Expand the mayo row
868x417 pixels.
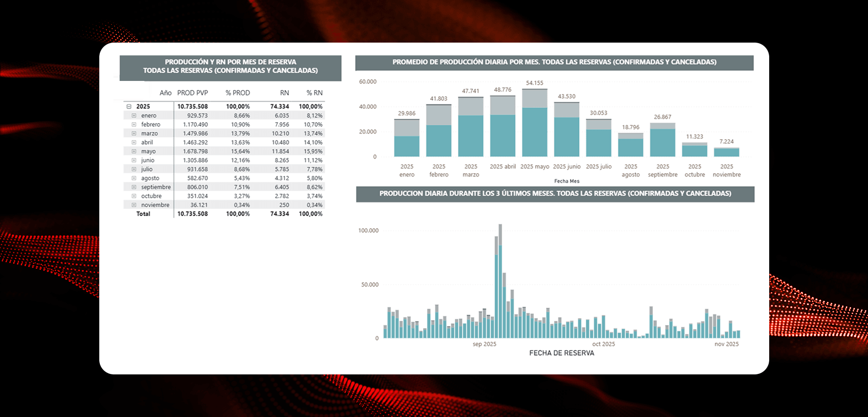[134, 151]
